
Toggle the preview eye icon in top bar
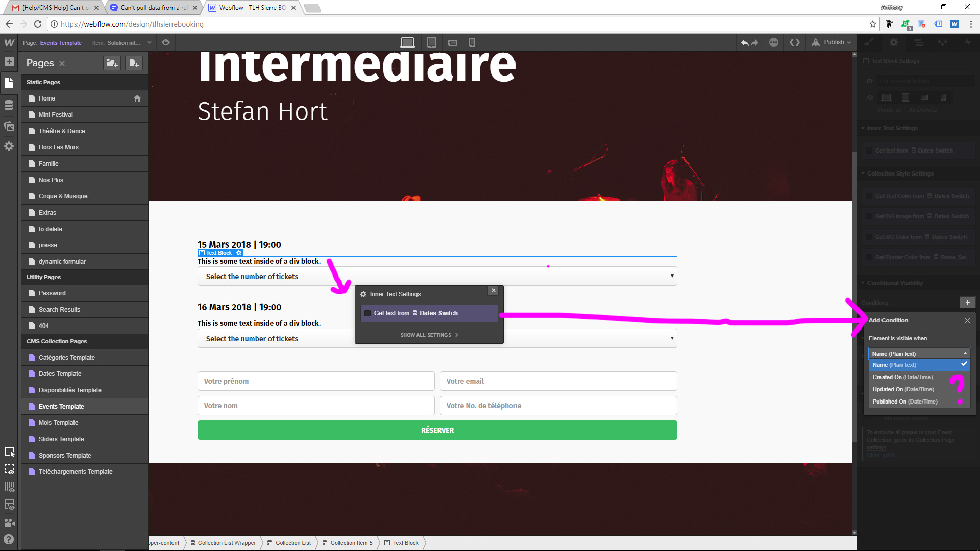click(x=166, y=42)
